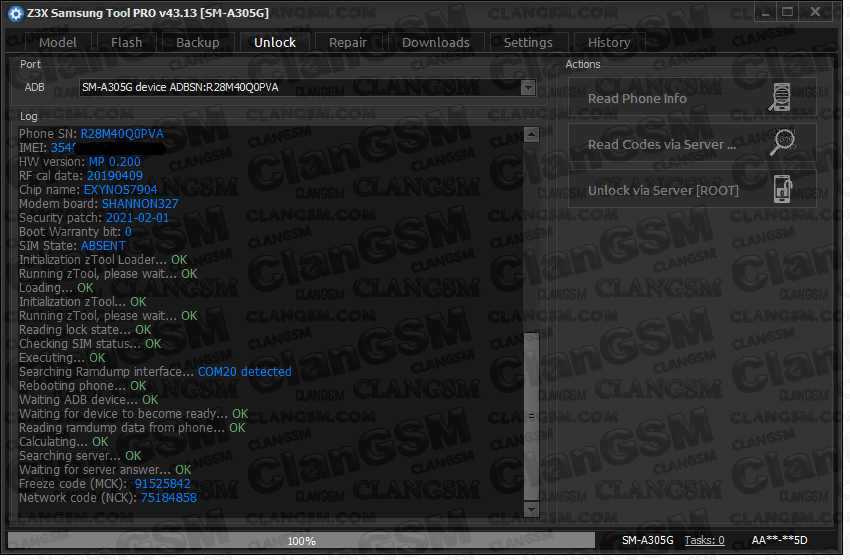Click the AA**-**5D status bar text
The image size is (850, 560).
tap(780, 540)
